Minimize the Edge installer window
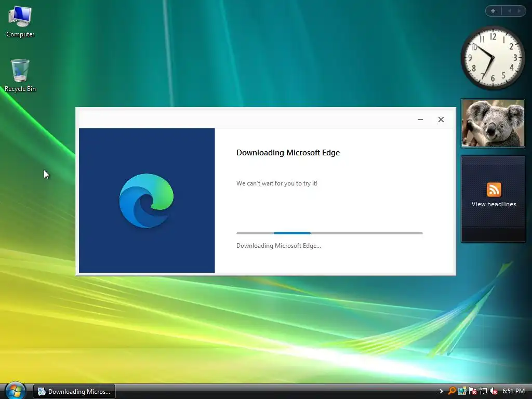 (x=420, y=119)
